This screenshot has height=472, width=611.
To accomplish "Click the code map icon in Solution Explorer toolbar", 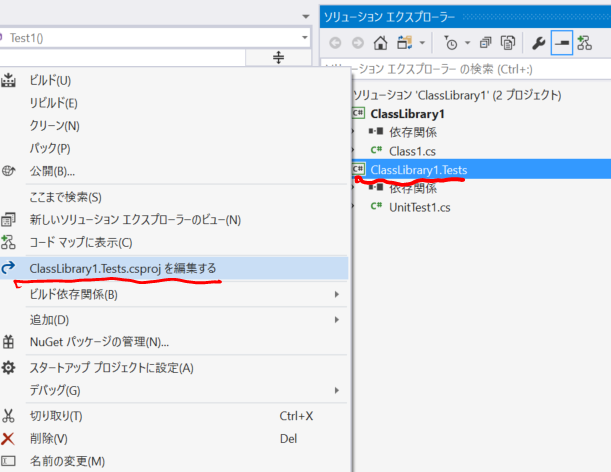I will 585,43.
